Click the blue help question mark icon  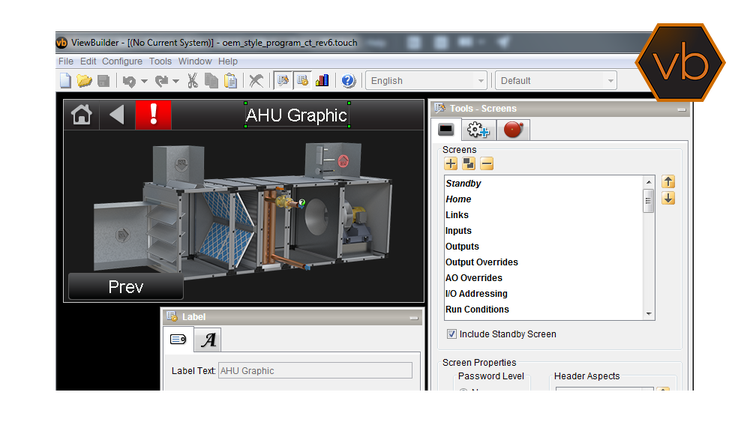pos(348,81)
